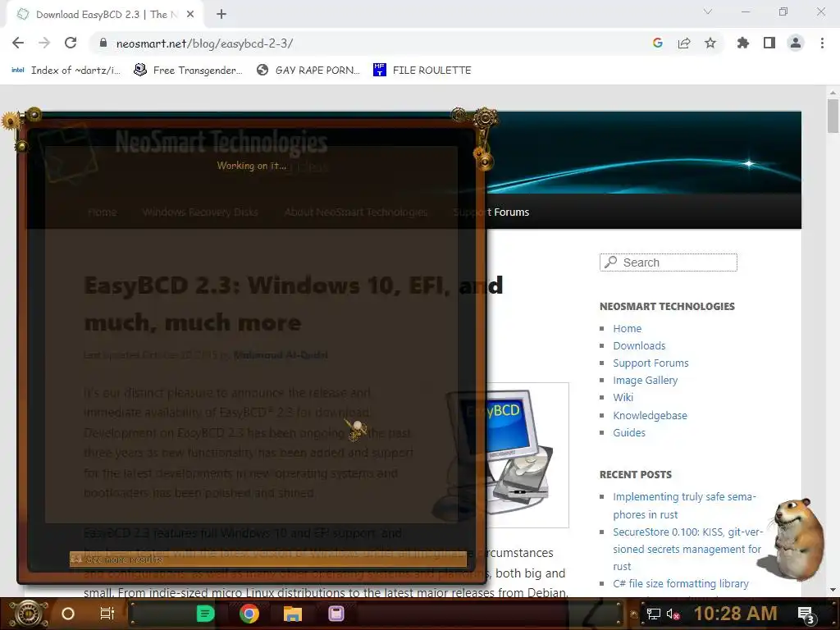Open the steampunk Start button
The height and width of the screenshot is (630, 840).
(x=29, y=614)
